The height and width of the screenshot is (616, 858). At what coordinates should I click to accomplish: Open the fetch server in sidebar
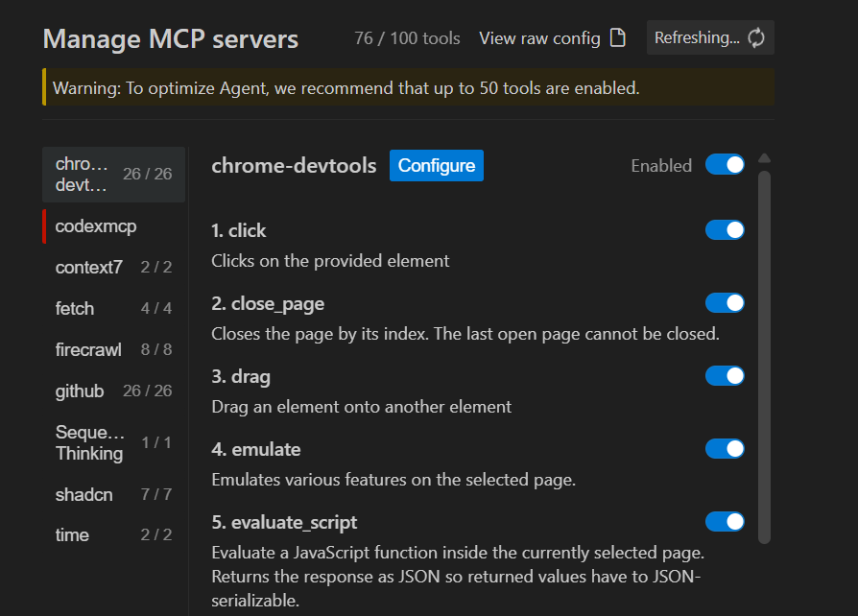(x=114, y=309)
